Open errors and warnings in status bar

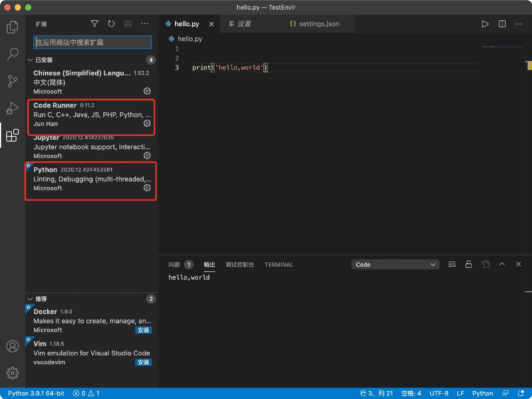(x=86, y=393)
